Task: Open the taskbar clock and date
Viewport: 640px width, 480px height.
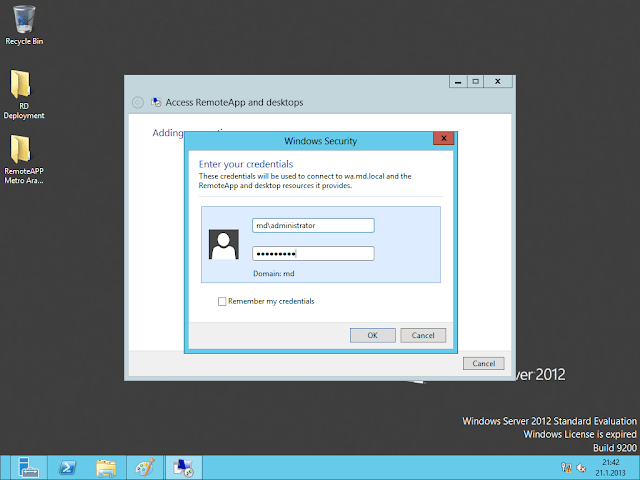Action: (x=611, y=467)
